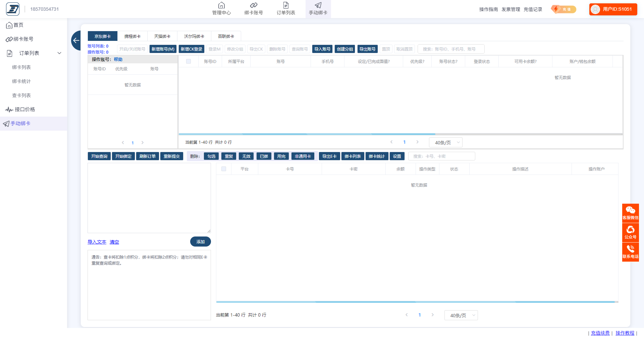
Task: Tick the select-all checkbox in card table
Action: tap(224, 169)
